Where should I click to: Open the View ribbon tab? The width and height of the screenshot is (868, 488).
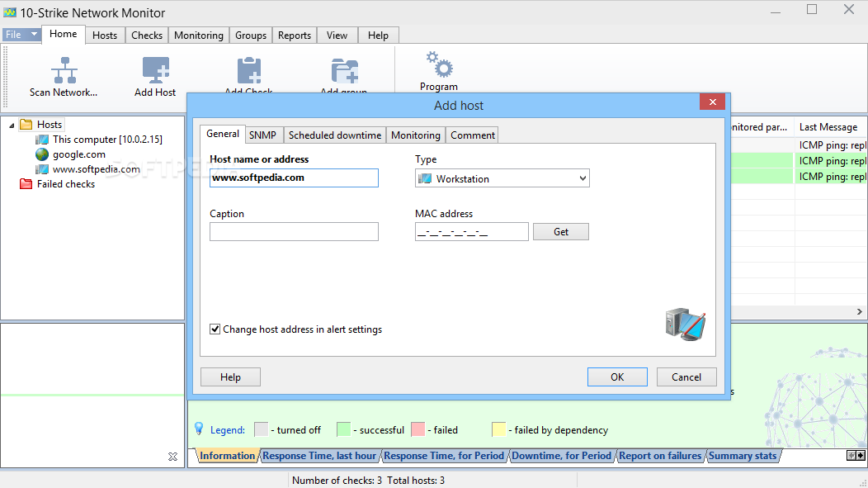[x=337, y=35]
